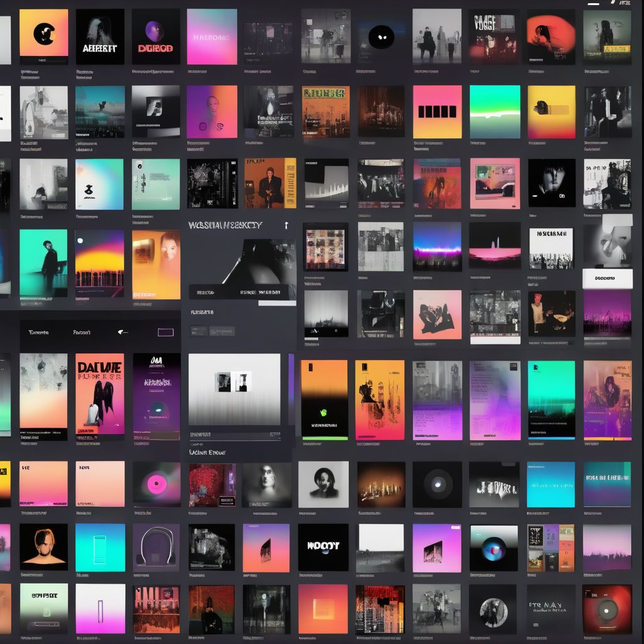Open the grey headphones album cover
The image size is (644, 644).
(x=156, y=547)
